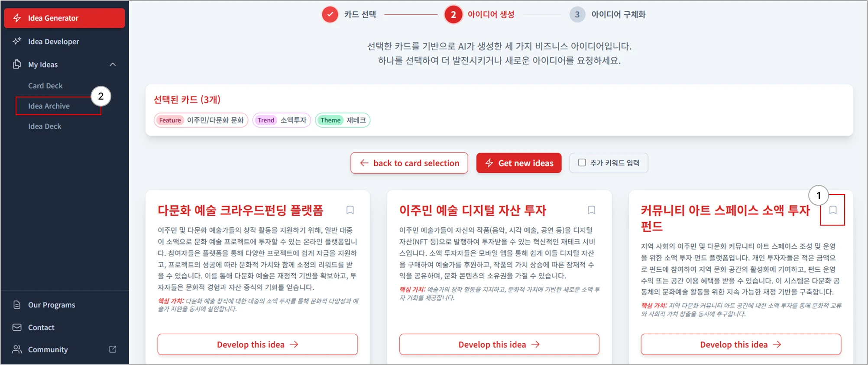Collapse the My Ideas submenu chevron
Image resolution: width=868 pixels, height=365 pixels.
113,64
